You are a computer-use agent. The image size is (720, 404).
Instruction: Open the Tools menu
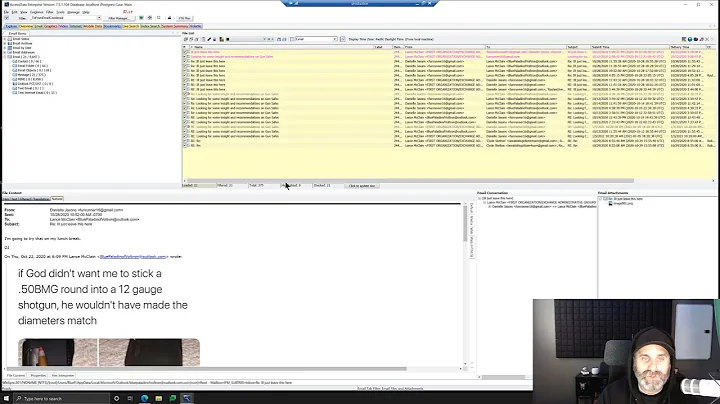[61, 12]
